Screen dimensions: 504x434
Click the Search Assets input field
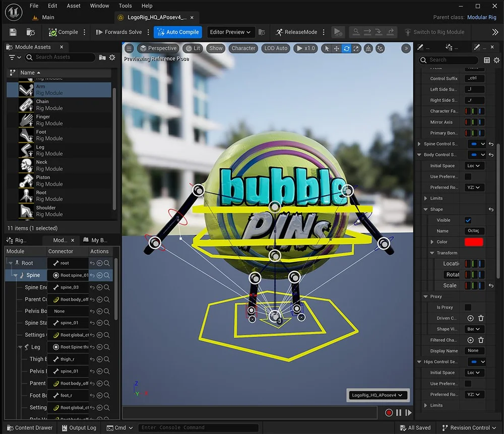[x=60, y=57]
